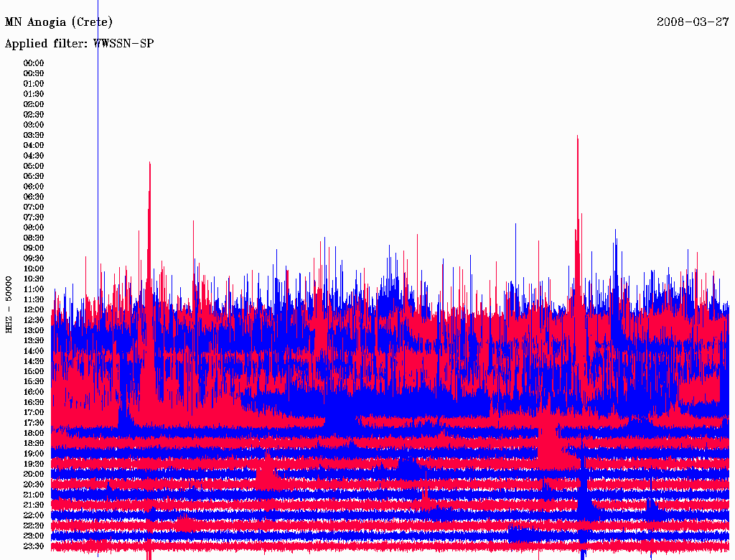
Task: Select the Applied filter WWSSN-SP text
Action: click(79, 44)
